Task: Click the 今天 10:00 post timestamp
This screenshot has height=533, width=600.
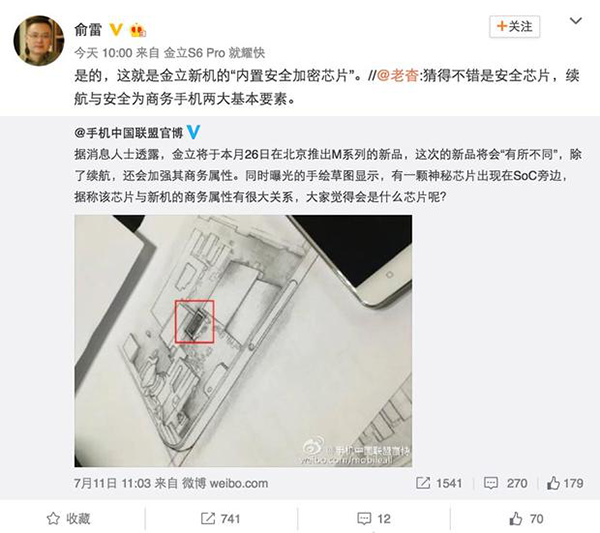Action: click(x=103, y=53)
